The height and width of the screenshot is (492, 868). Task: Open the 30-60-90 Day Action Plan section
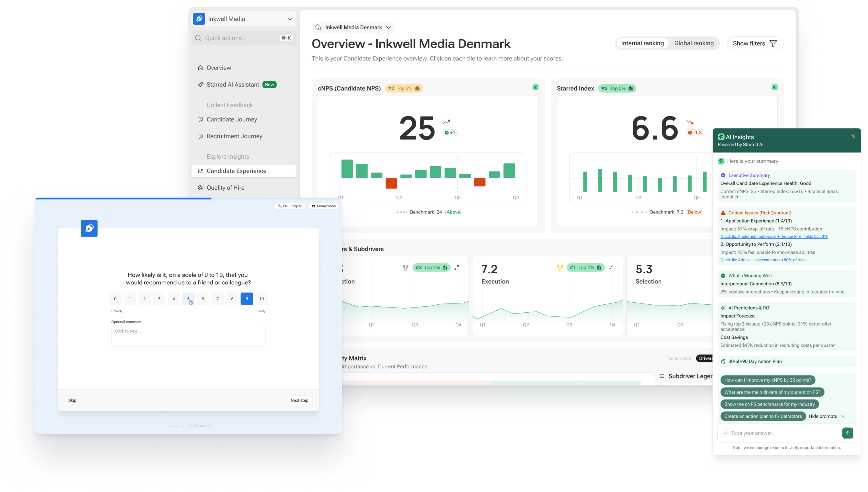click(786, 362)
